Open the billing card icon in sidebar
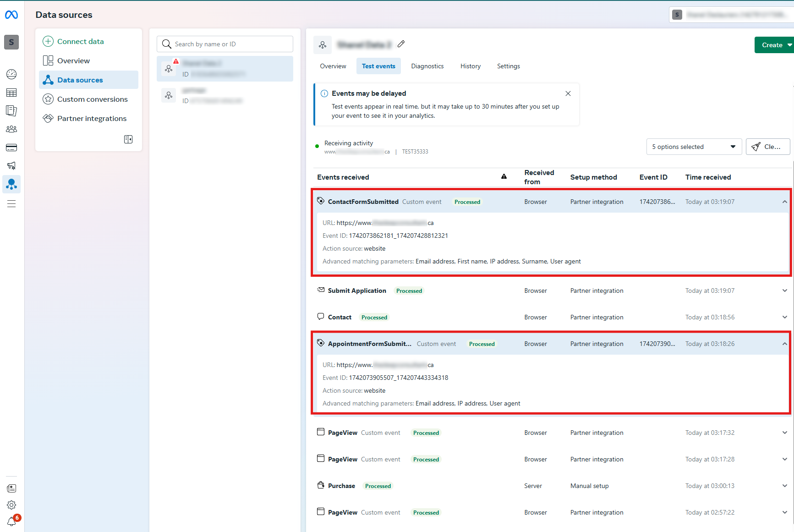Screen dimensions: 794x532 11,148
